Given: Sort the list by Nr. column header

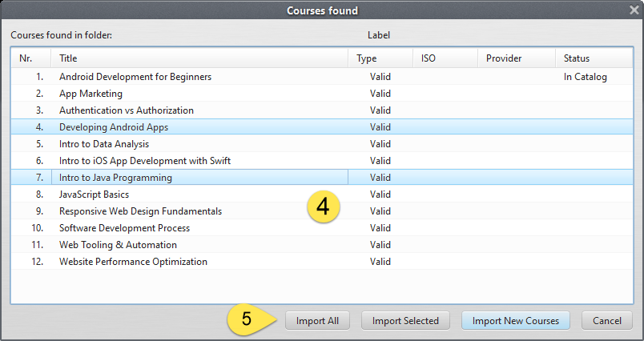Looking at the screenshot, I should (30, 58).
